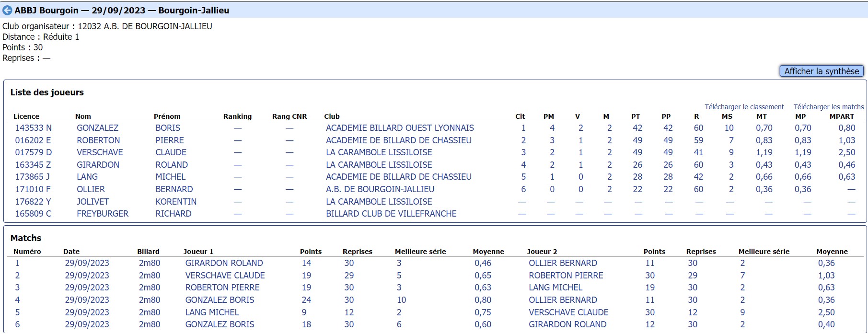The image size is (868, 334).
Task: Click match 6 Joueur 2 GIRARDON ROLAND
Action: coord(567,324)
